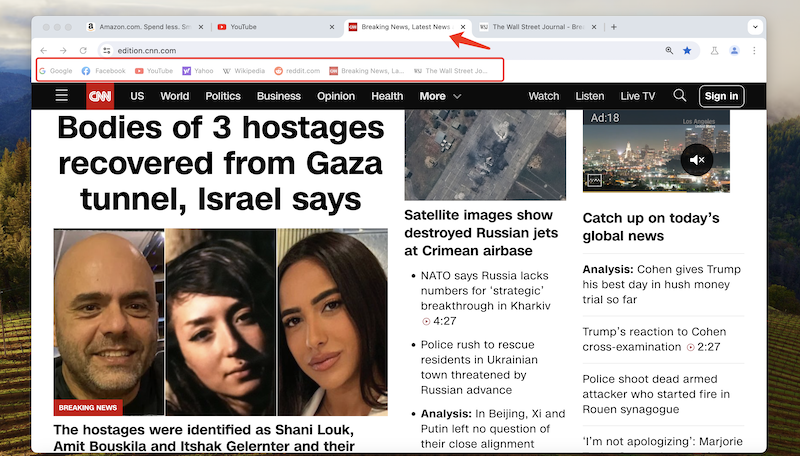800x456 pixels.
Task: Click the browser forward arrow
Action: tap(63, 50)
